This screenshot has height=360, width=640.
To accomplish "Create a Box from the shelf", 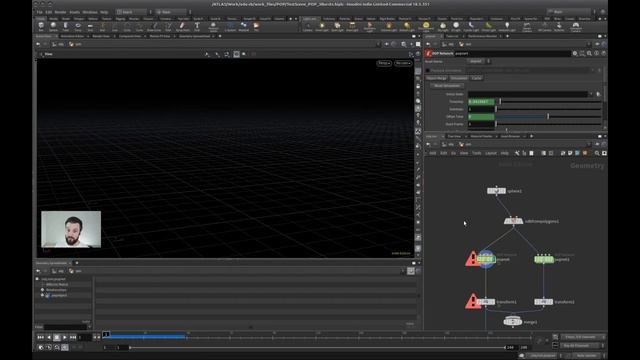I will point(41,27).
